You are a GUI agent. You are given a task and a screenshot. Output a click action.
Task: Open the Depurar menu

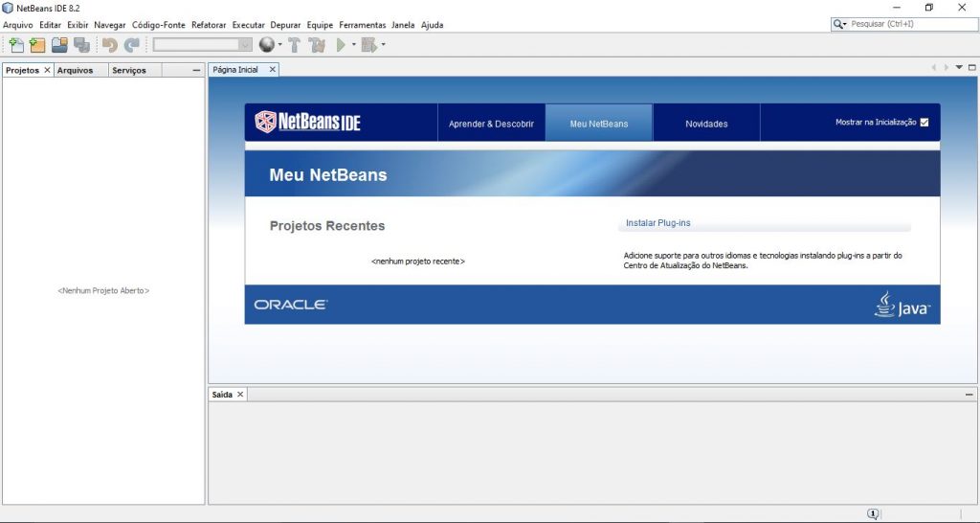[x=285, y=25]
